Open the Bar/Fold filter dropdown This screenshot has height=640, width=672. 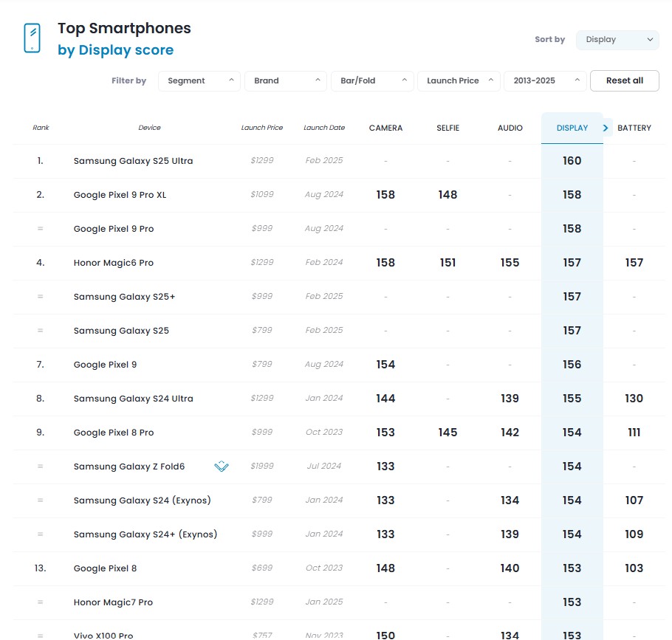(372, 80)
